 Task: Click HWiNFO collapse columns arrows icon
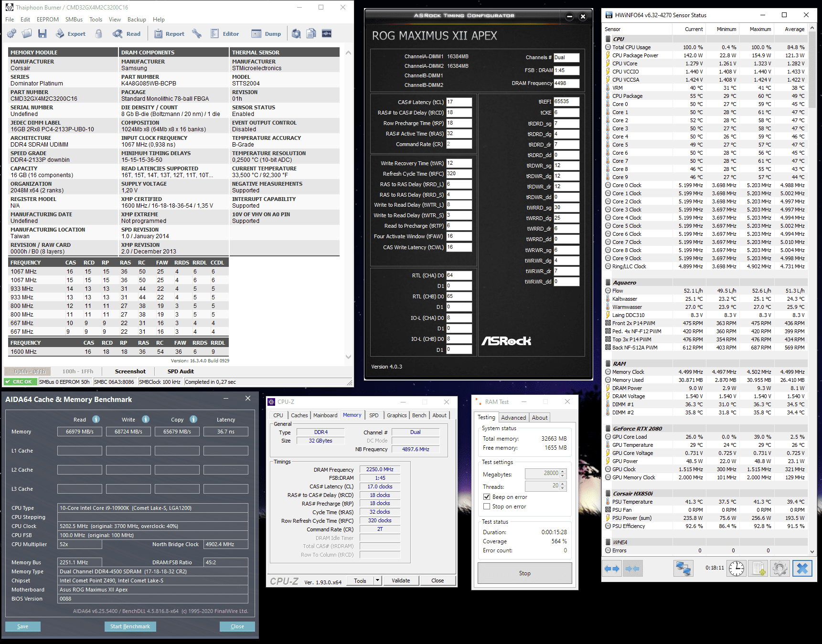pos(632,569)
